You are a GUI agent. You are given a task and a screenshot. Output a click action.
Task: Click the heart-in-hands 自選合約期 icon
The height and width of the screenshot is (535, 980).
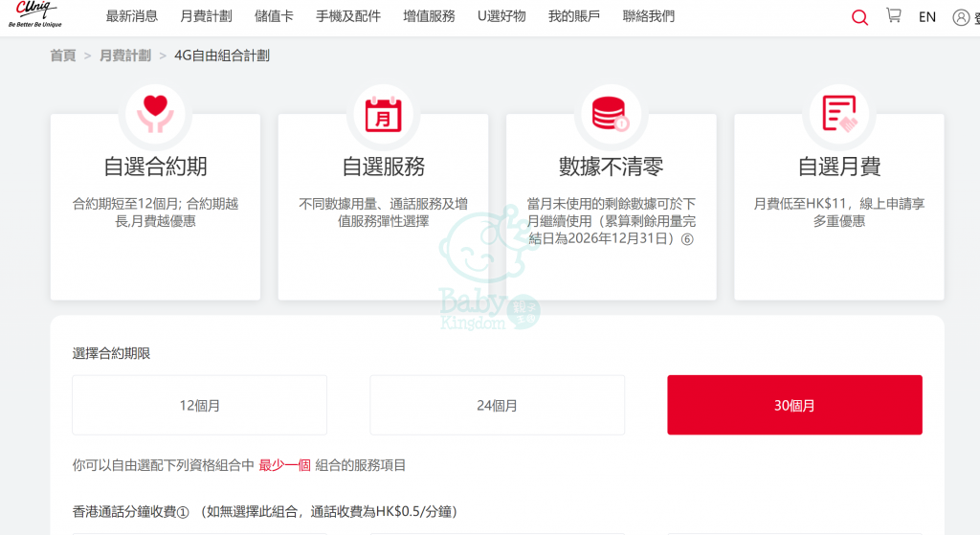click(x=155, y=114)
